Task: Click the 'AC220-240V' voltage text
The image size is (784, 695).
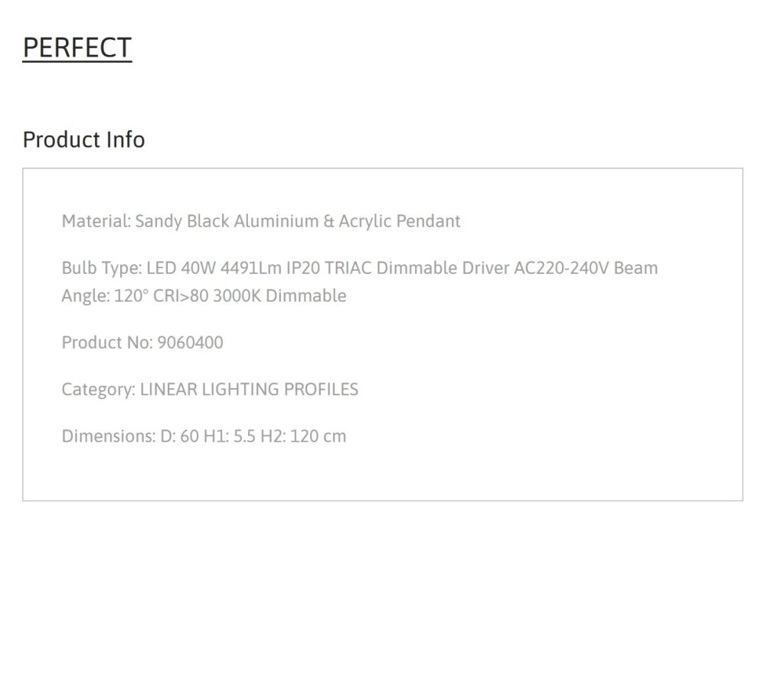Action: pyautogui.click(x=561, y=268)
